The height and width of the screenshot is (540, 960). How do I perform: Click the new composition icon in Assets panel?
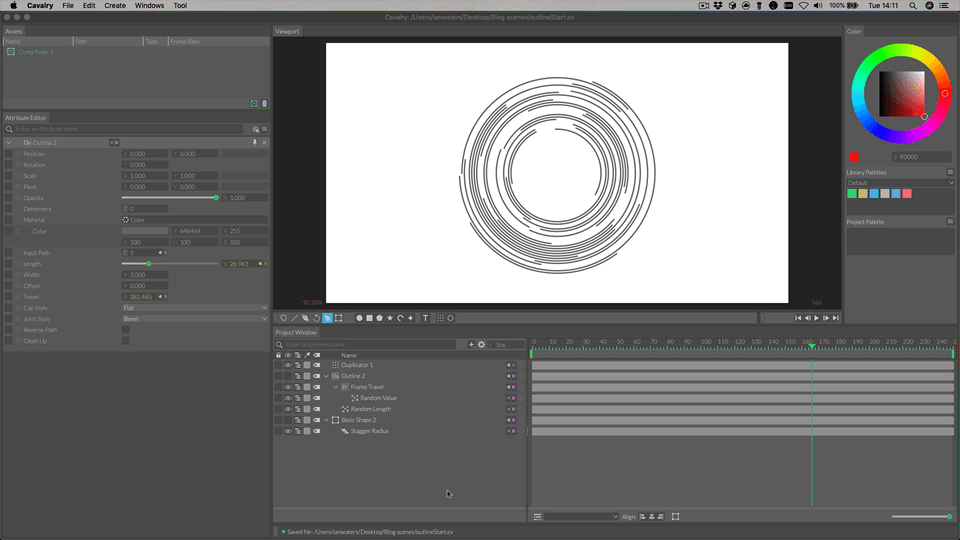click(x=254, y=103)
